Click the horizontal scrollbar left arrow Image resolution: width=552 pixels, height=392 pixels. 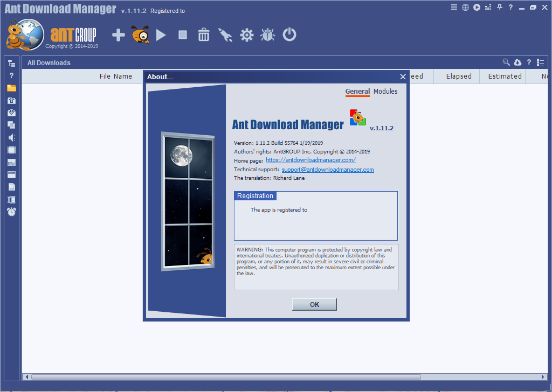27,377
